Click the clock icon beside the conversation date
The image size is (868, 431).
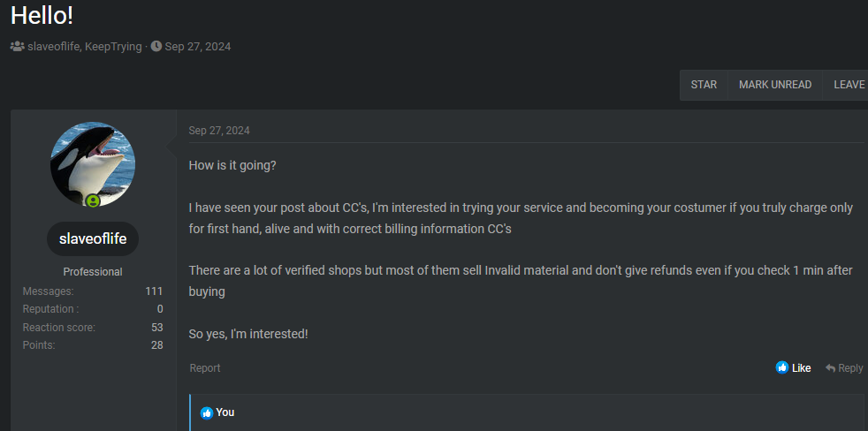point(156,46)
